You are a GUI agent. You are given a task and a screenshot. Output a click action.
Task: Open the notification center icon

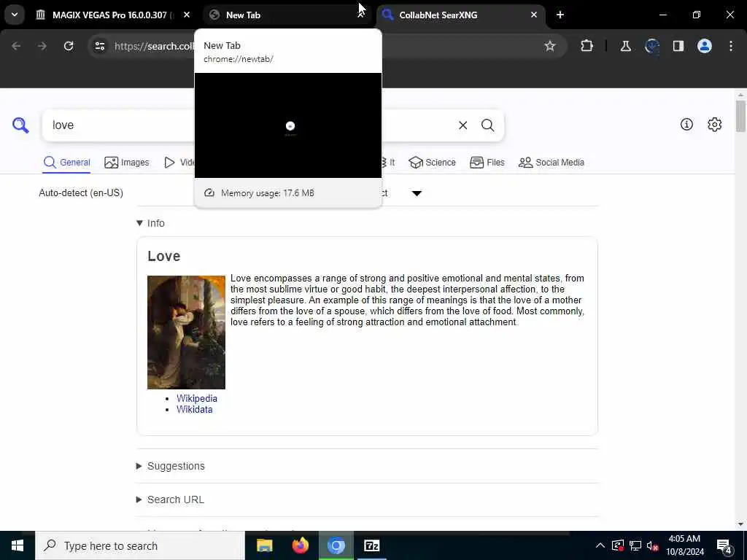(x=724, y=545)
